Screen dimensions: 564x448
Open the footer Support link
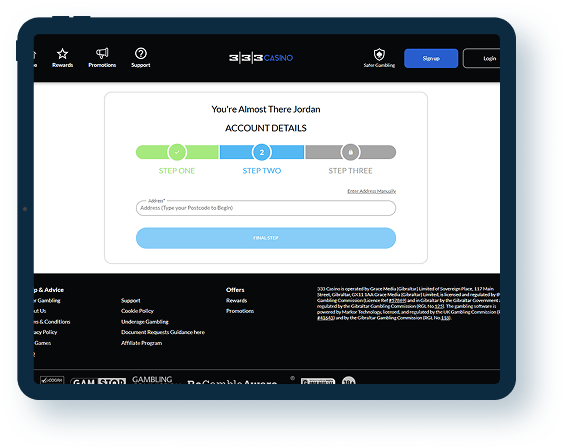pos(131,301)
